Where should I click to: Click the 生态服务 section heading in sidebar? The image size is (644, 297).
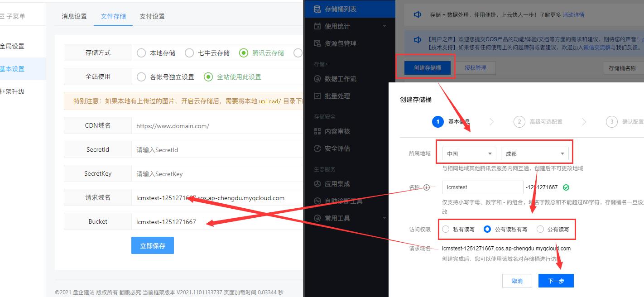(325, 169)
